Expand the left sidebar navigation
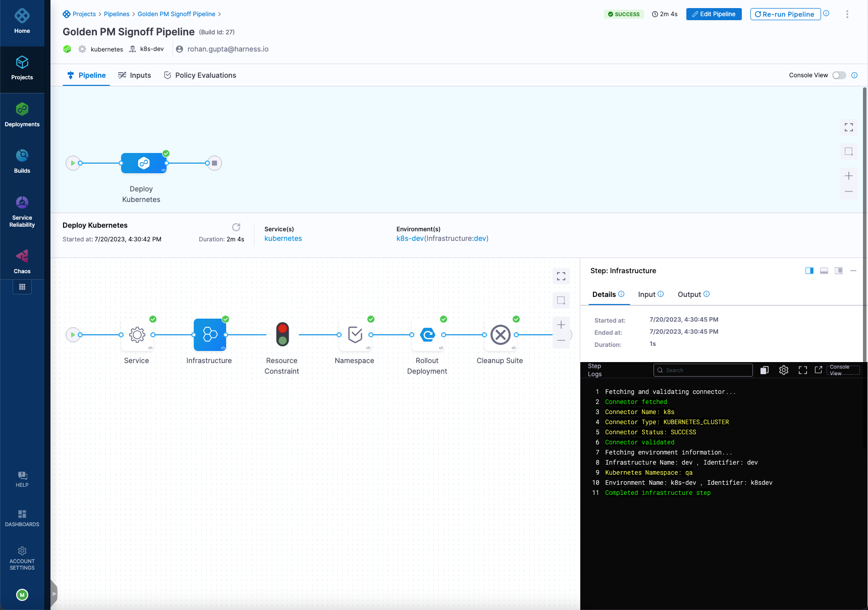 tap(54, 594)
